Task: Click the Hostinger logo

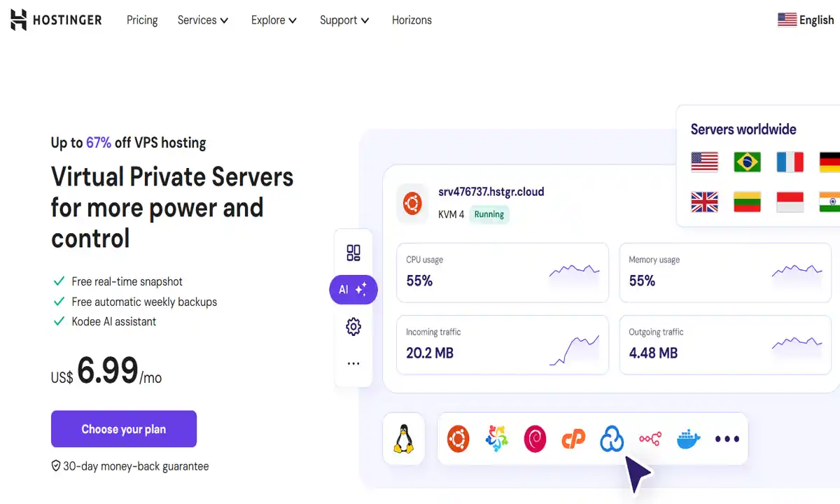Action: [x=57, y=20]
